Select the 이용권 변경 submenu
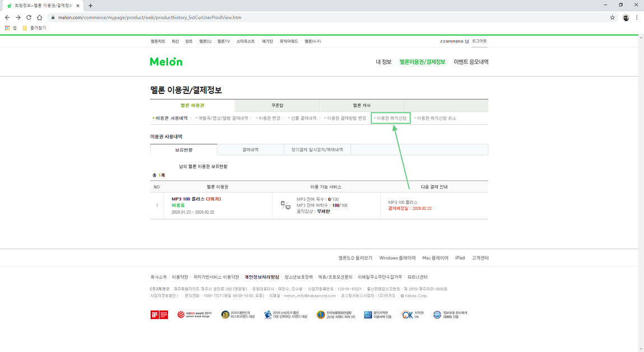 268,118
